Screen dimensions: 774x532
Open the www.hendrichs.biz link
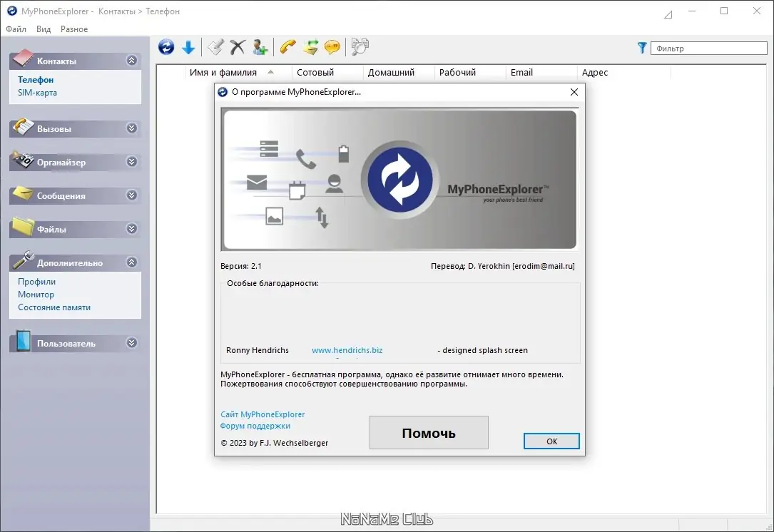tap(347, 350)
